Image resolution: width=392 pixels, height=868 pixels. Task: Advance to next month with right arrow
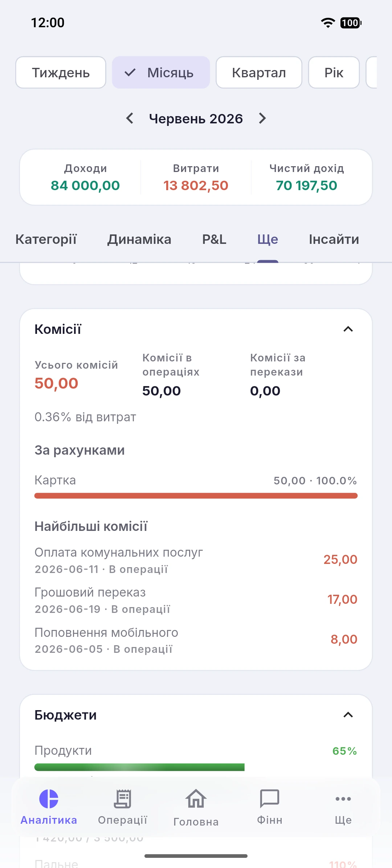262,118
